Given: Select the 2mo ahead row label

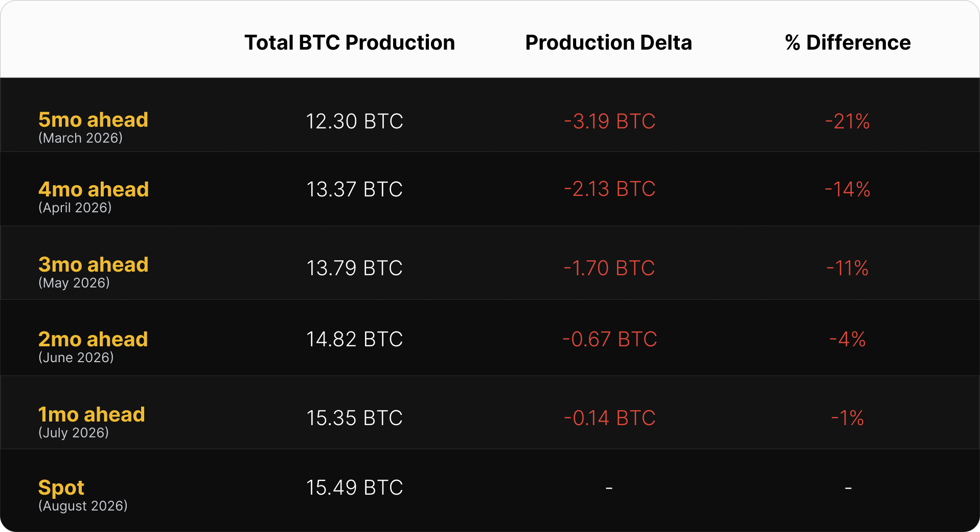Looking at the screenshot, I should 93,339.
